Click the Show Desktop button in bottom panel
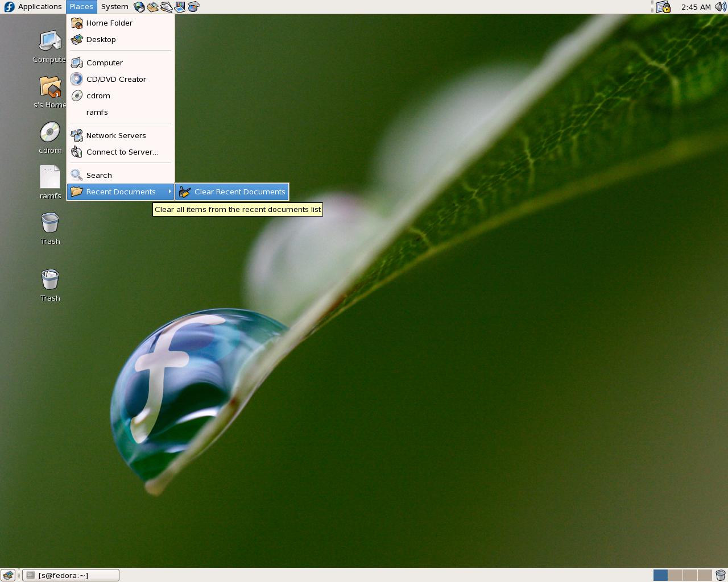Viewport: 728px width, 582px height. [8, 575]
